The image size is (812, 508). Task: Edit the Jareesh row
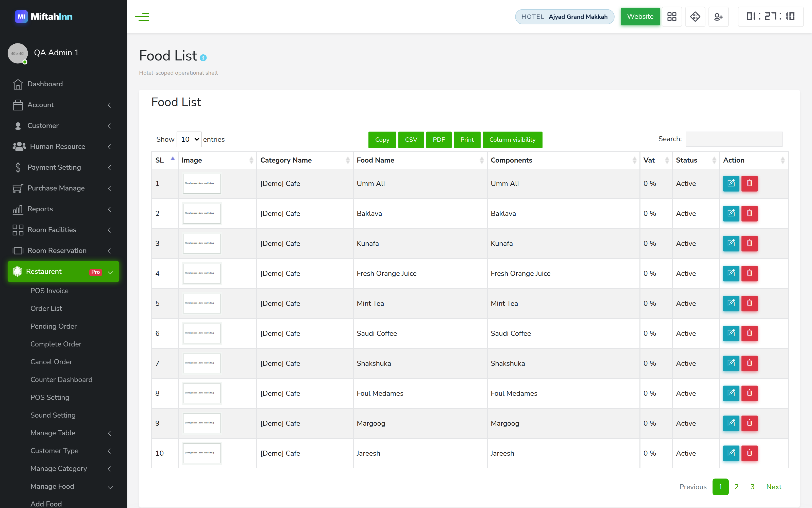[731, 453]
